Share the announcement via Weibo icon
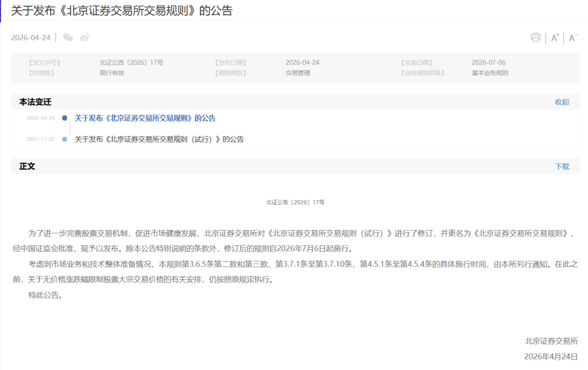Screen dimensions: 588x370 pyautogui.click(x=85, y=38)
